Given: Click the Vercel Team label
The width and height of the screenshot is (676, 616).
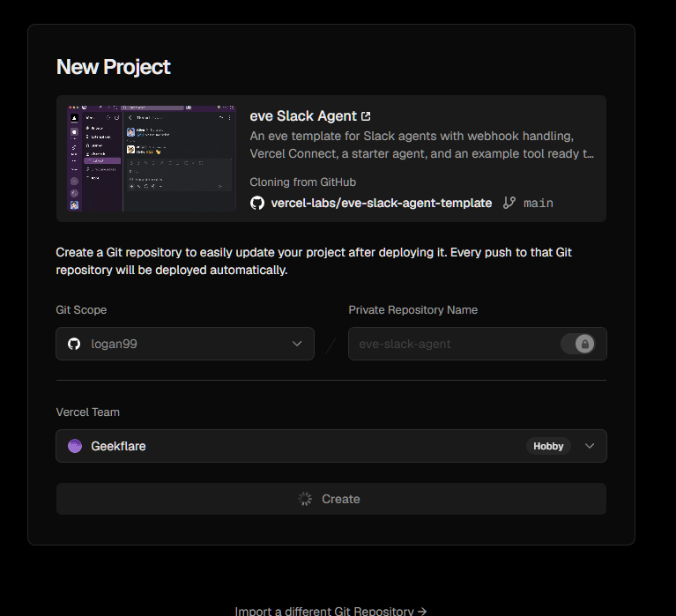Looking at the screenshot, I should pyautogui.click(x=87, y=412).
